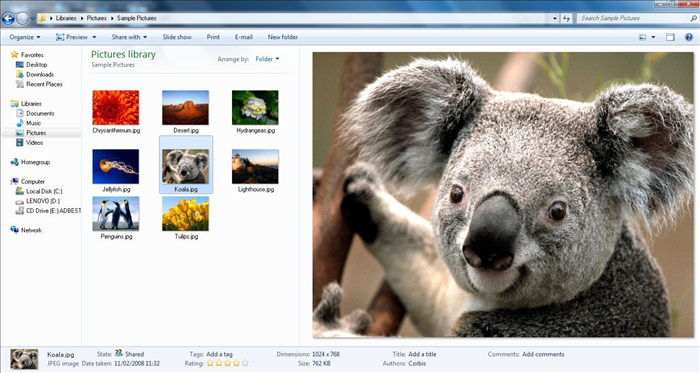Screen dimensions: 700x373
Task: Create a New folder
Action: click(x=283, y=37)
